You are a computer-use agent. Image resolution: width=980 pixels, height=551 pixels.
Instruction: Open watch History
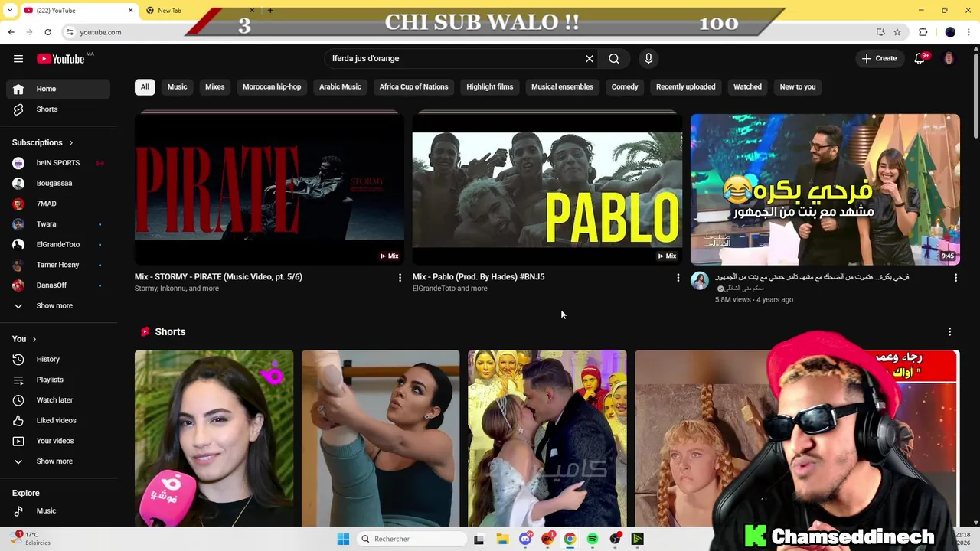tap(58, 359)
